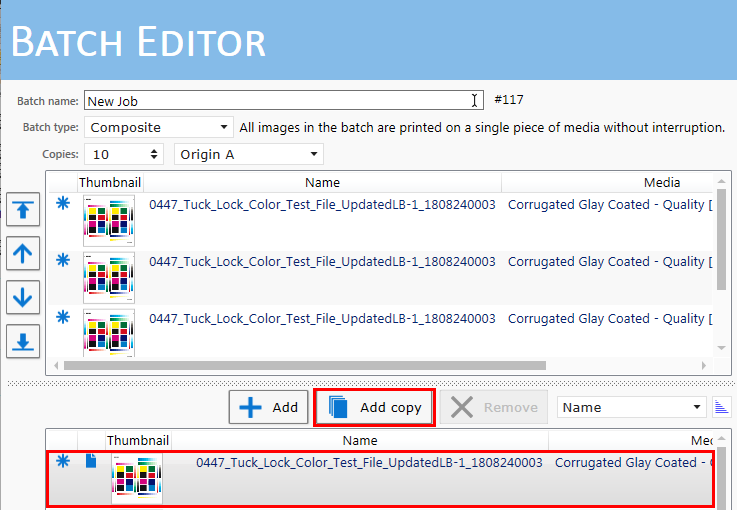Move selected image to bottom of batch

coord(23,340)
